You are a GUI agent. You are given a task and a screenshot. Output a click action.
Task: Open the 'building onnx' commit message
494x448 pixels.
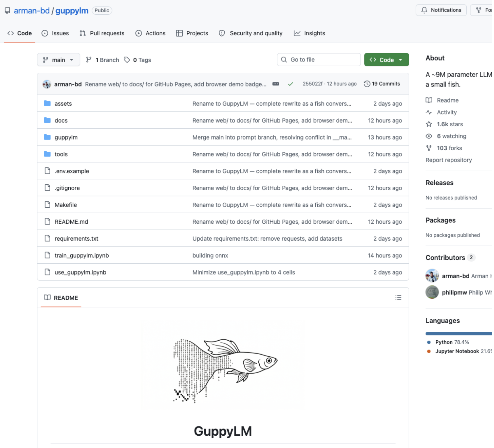click(210, 256)
